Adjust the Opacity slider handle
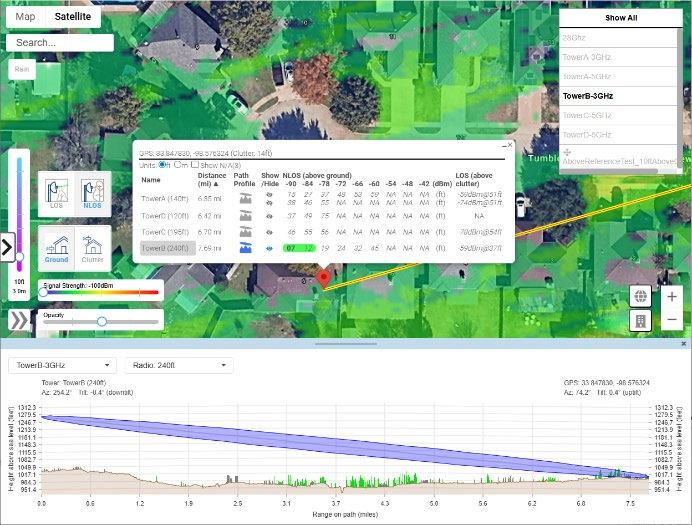This screenshot has width=692, height=525. click(x=101, y=321)
